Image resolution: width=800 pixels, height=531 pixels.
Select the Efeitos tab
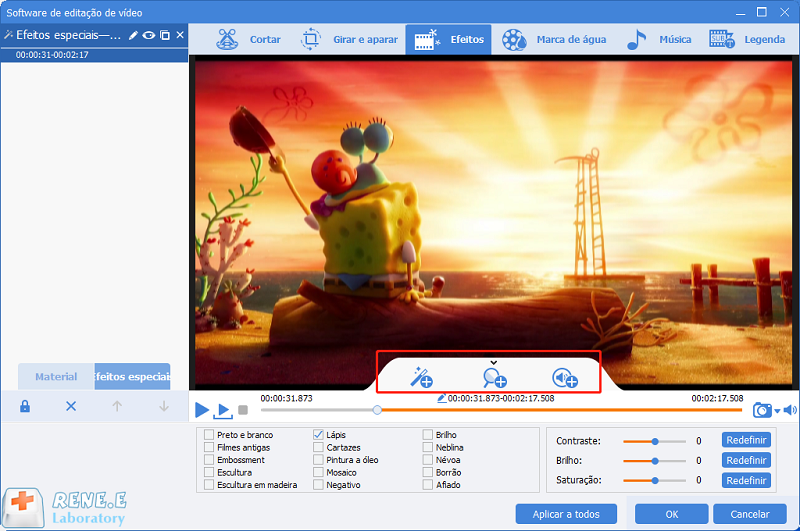click(x=448, y=39)
